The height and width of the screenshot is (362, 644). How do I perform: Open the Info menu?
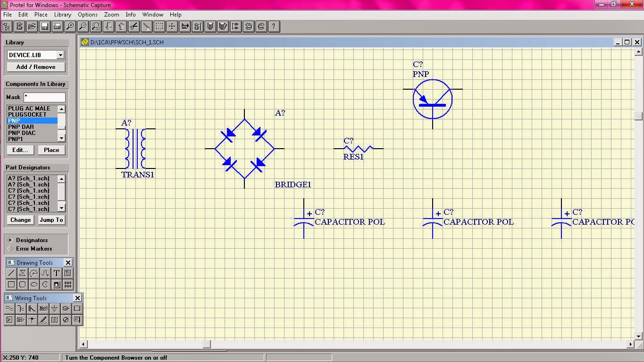tap(131, 15)
